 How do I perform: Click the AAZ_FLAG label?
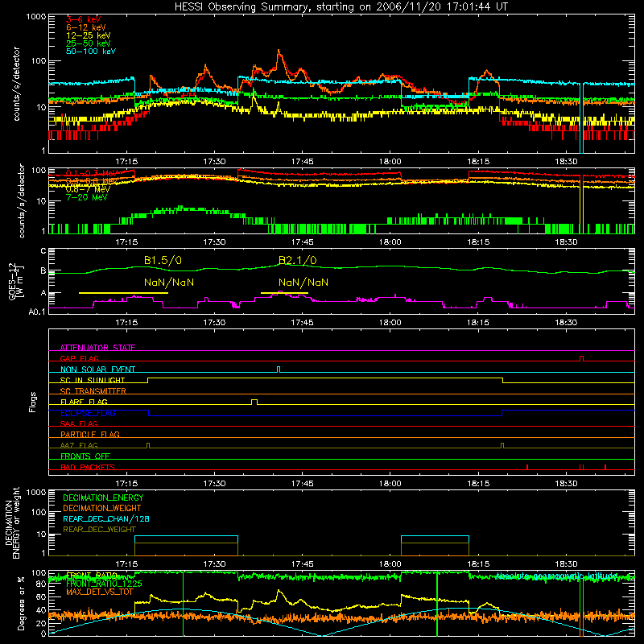point(79,445)
